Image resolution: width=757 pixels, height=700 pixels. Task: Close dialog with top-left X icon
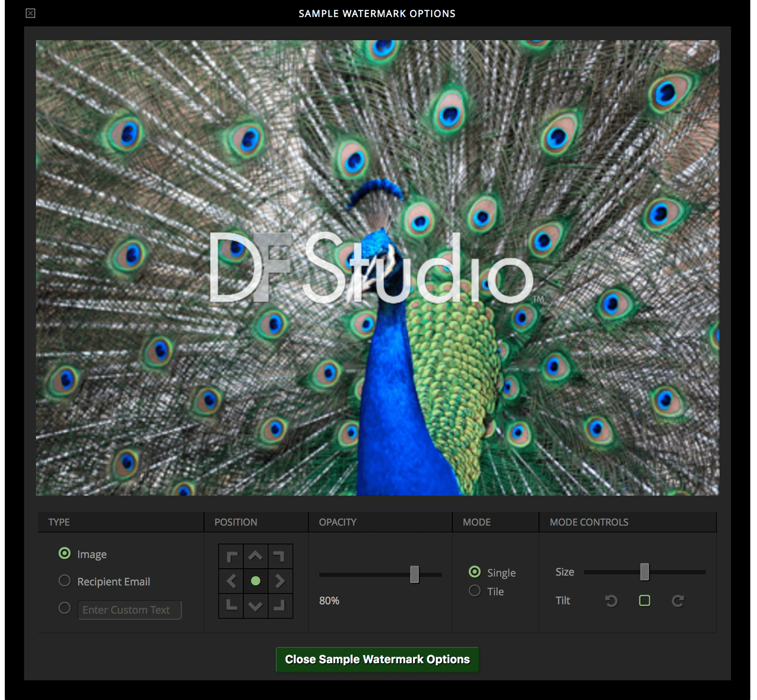30,13
